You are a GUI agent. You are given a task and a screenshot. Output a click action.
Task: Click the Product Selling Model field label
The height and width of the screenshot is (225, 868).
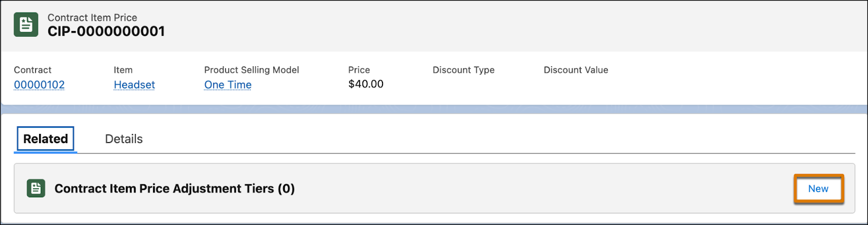click(x=252, y=70)
